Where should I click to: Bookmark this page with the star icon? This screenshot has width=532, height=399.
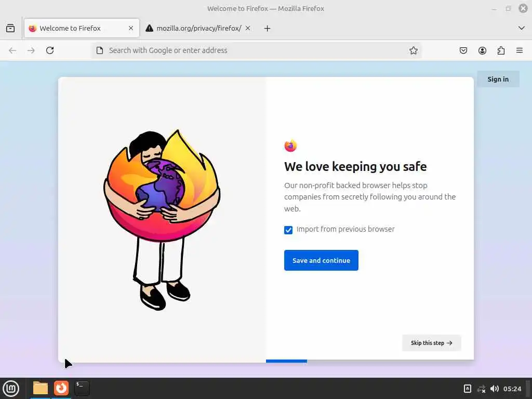click(x=413, y=50)
